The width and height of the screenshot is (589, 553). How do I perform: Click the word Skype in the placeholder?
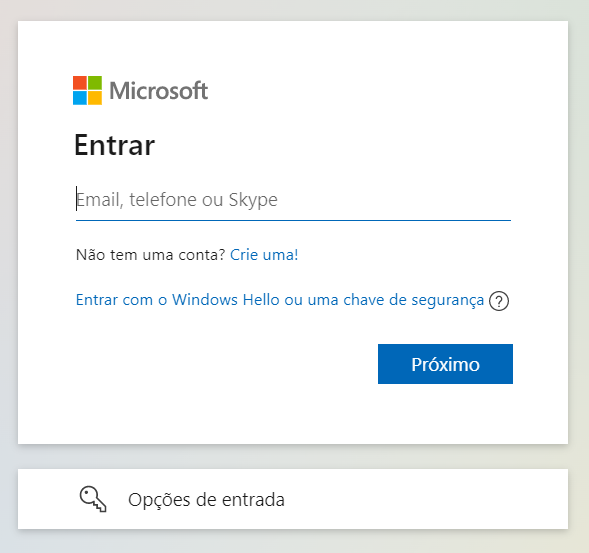[x=253, y=199]
